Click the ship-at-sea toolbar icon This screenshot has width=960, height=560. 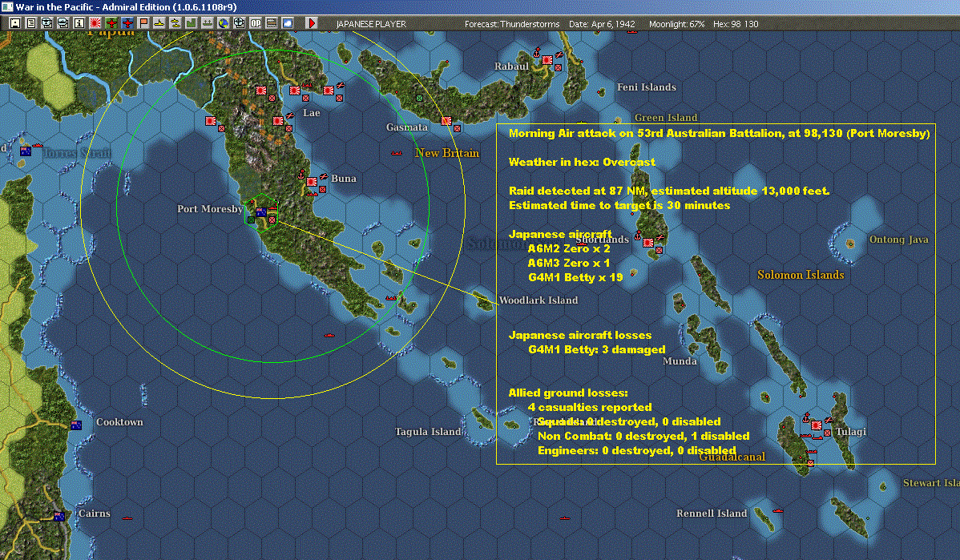pyautogui.click(x=207, y=23)
